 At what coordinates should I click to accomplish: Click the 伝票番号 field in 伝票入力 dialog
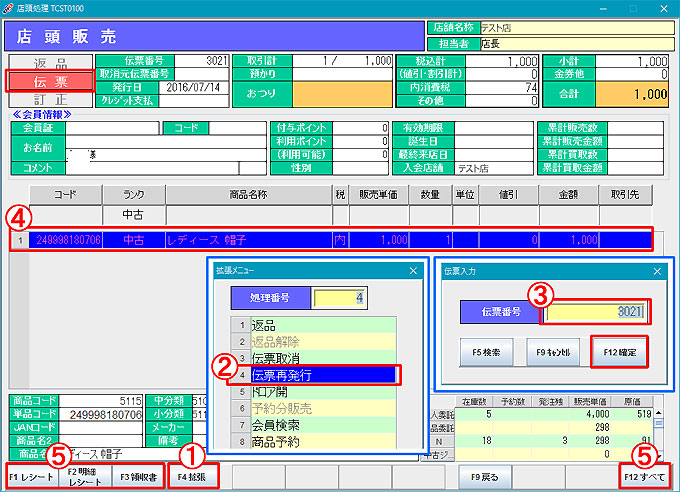tap(595, 312)
